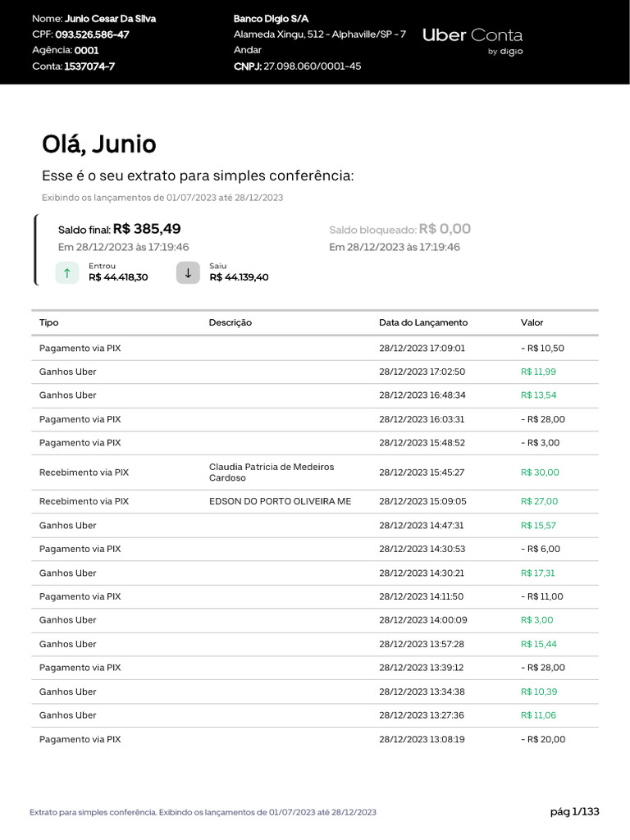Select the account holder name Junio Cesar Da Silva
The height and width of the screenshot is (840, 630).
111,18
